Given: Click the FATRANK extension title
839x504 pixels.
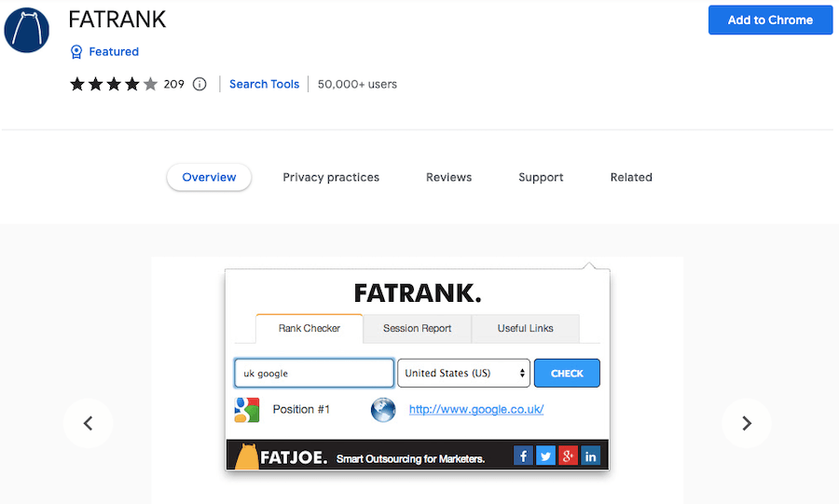Looking at the screenshot, I should [117, 20].
